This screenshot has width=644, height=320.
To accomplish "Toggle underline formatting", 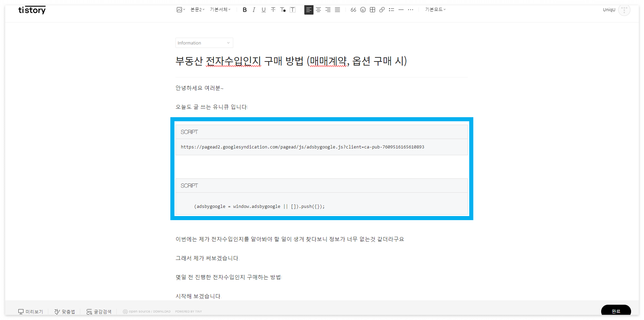I will (264, 10).
